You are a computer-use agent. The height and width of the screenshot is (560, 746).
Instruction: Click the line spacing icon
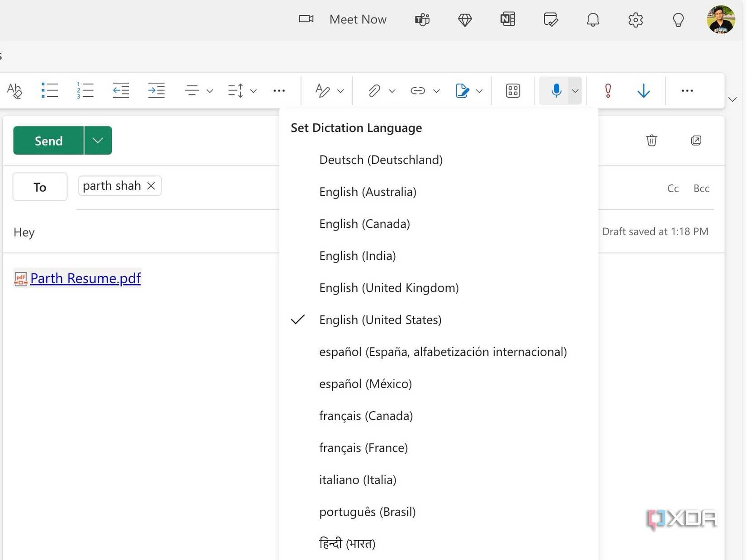click(x=236, y=91)
